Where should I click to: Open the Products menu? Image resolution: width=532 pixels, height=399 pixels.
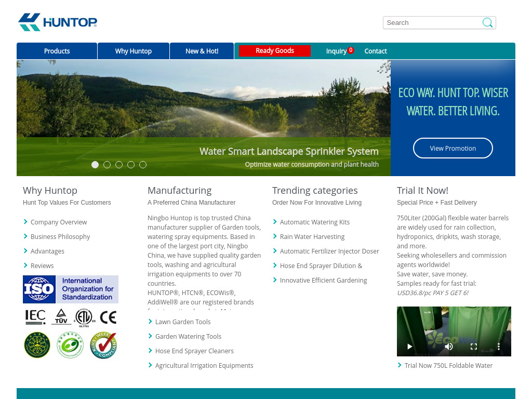57,51
